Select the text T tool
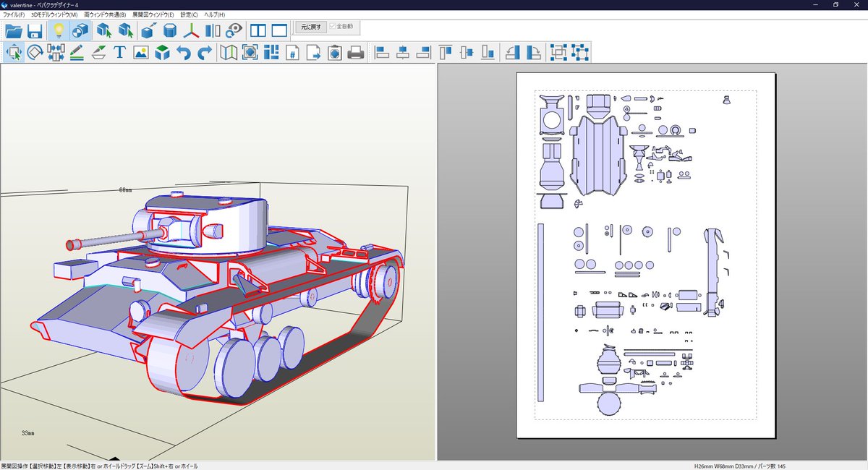The height and width of the screenshot is (470, 868). click(x=119, y=53)
